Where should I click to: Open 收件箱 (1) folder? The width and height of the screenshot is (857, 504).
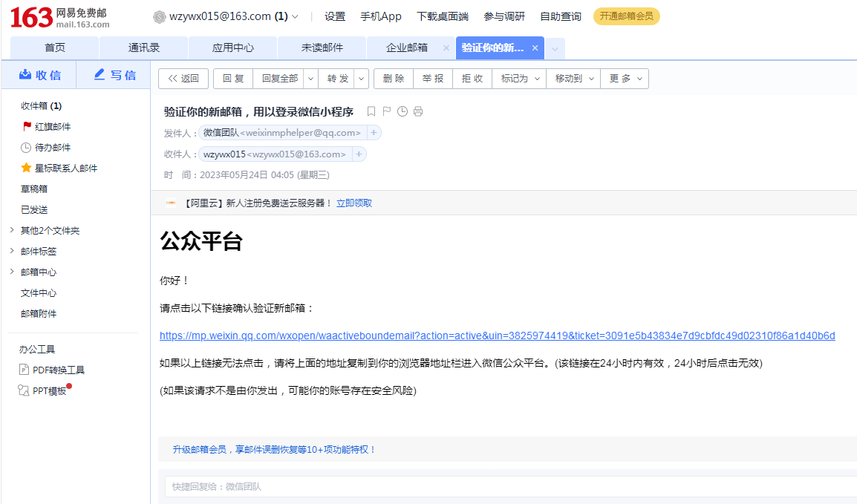[x=41, y=106]
